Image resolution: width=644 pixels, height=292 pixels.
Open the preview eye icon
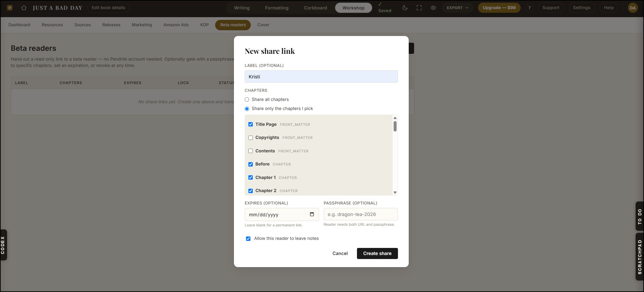(x=433, y=8)
